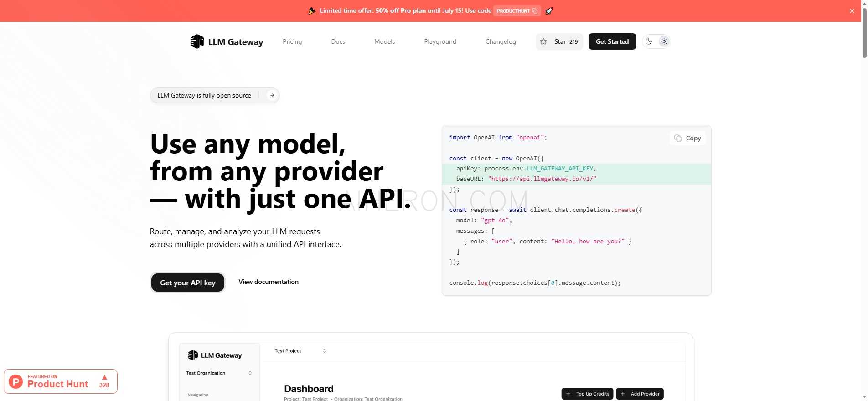
Task: Click the LLM Gateway logo in the dashboard preview
Action: click(x=215, y=355)
